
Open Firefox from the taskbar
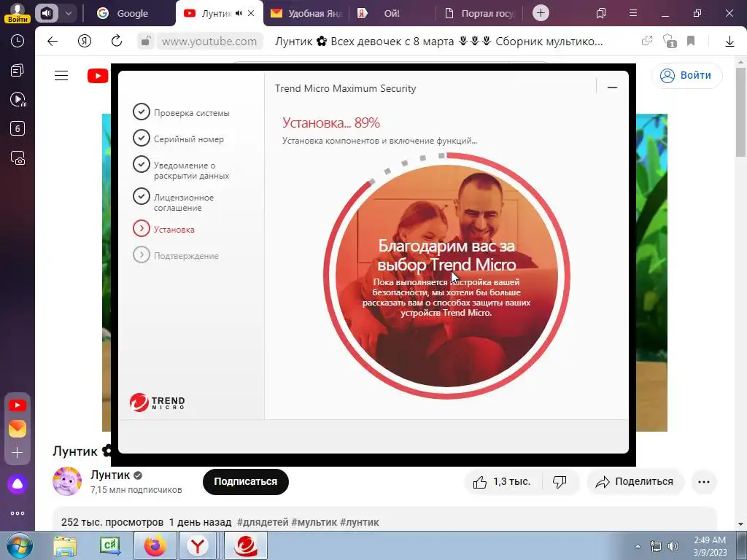pyautogui.click(x=155, y=545)
